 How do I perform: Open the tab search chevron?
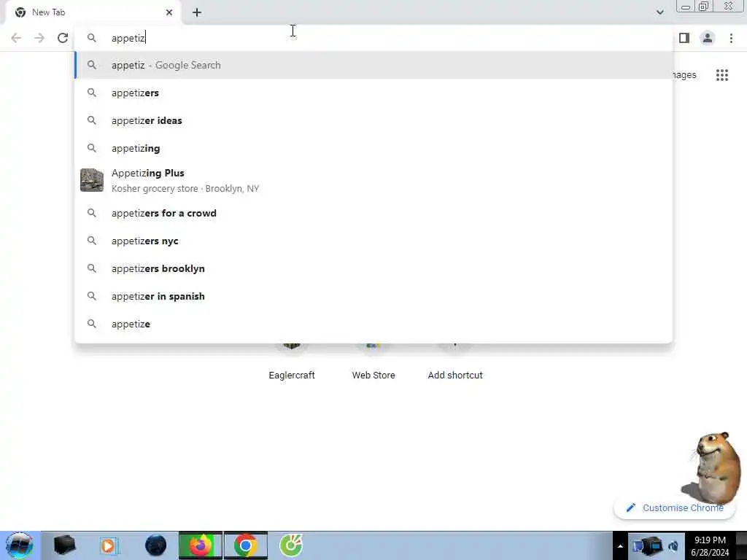tap(659, 12)
